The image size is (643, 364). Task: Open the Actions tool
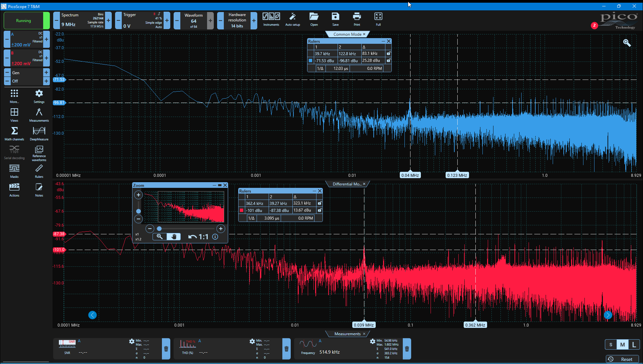[x=14, y=190]
